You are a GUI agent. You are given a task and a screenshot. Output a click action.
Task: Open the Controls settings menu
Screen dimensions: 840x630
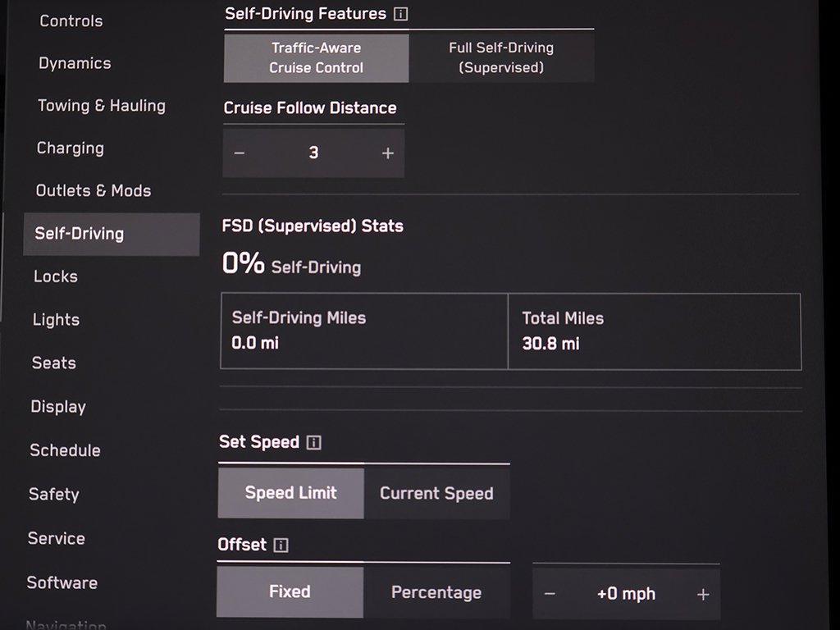coord(71,21)
